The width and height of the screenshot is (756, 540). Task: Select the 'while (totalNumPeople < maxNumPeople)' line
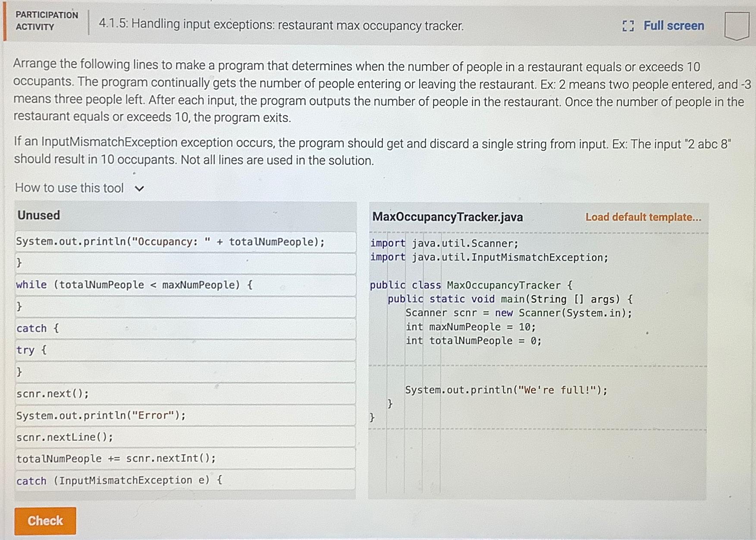(134, 284)
